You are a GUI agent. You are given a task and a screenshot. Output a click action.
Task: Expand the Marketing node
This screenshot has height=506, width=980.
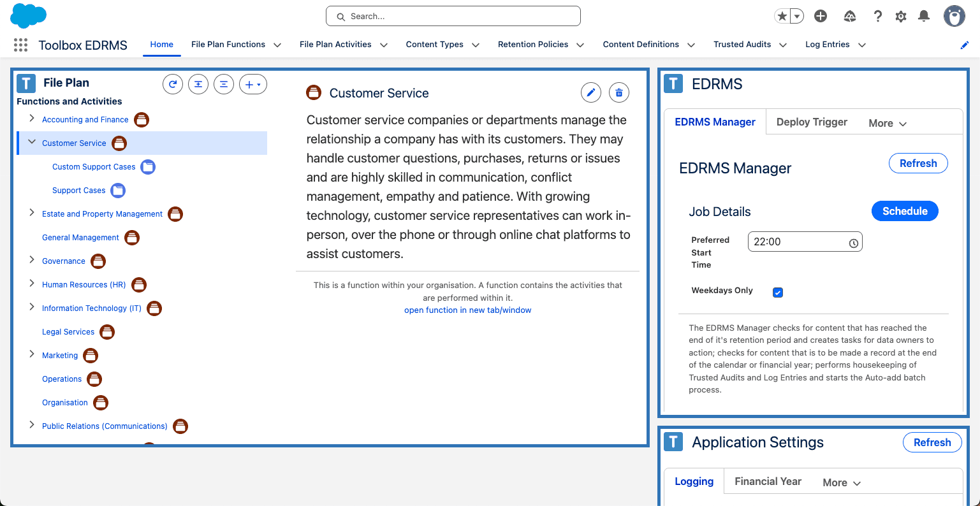coord(32,354)
